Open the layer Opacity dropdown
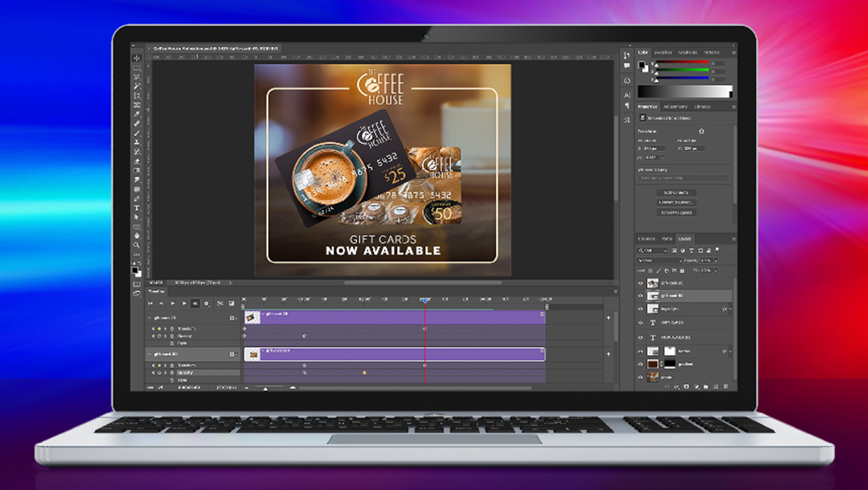 (716, 260)
